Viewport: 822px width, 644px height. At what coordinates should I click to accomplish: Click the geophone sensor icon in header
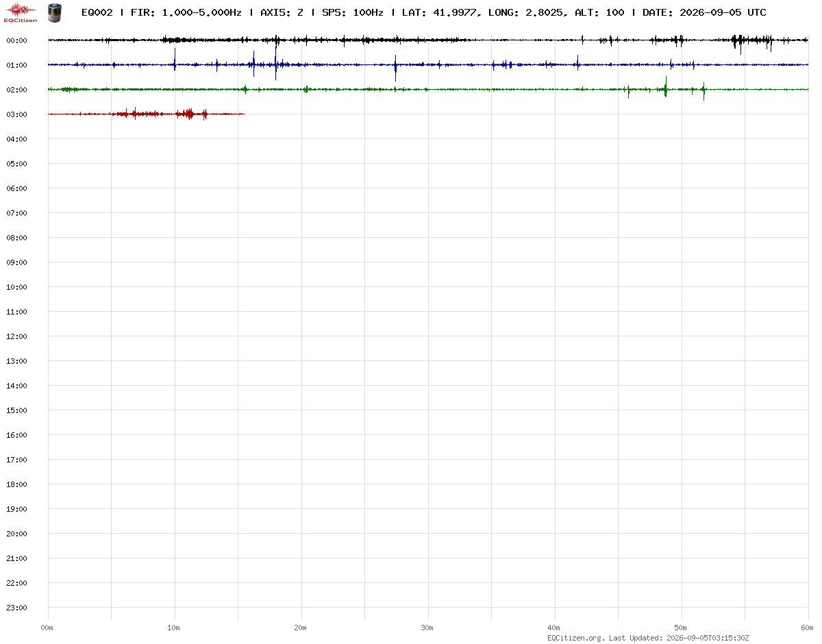point(53,12)
